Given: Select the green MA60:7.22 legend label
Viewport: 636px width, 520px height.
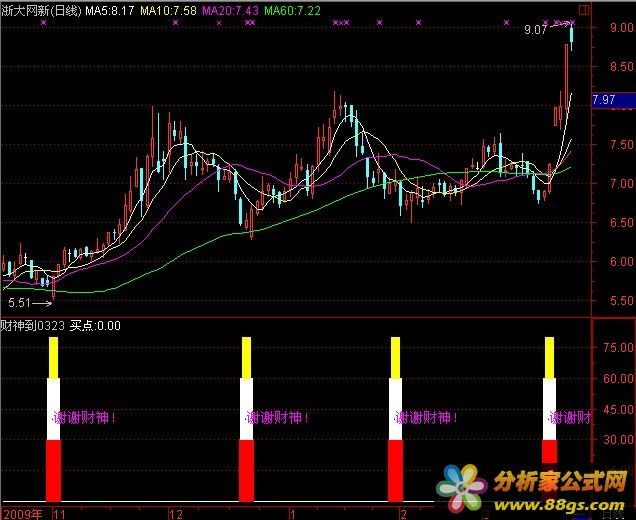Looking at the screenshot, I should [292, 11].
